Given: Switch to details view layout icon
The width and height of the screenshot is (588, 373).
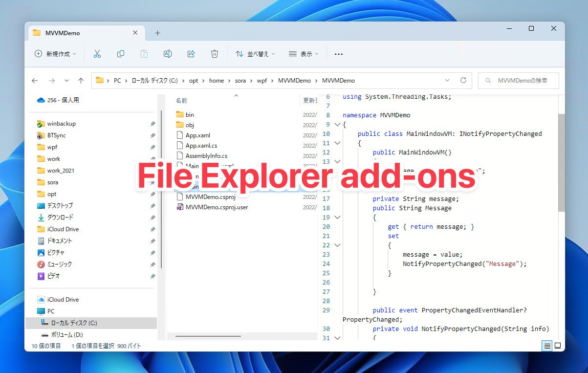Looking at the screenshot, I should pos(547,346).
